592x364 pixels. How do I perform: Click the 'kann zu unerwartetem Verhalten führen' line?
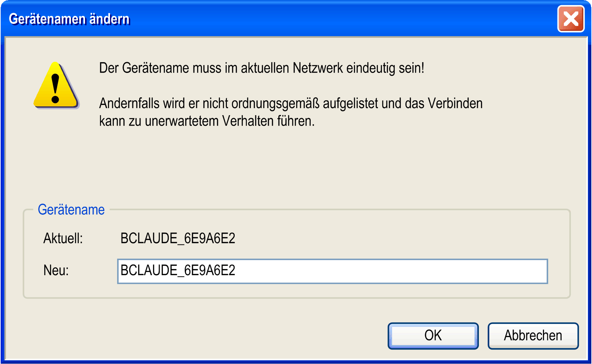pos(207,121)
